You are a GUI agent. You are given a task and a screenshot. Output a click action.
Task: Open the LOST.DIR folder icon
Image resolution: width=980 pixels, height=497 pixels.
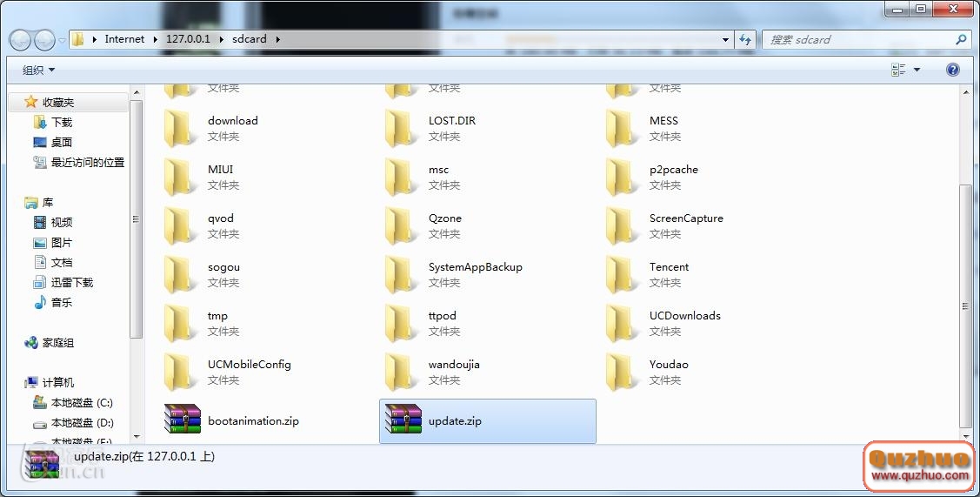[401, 128]
